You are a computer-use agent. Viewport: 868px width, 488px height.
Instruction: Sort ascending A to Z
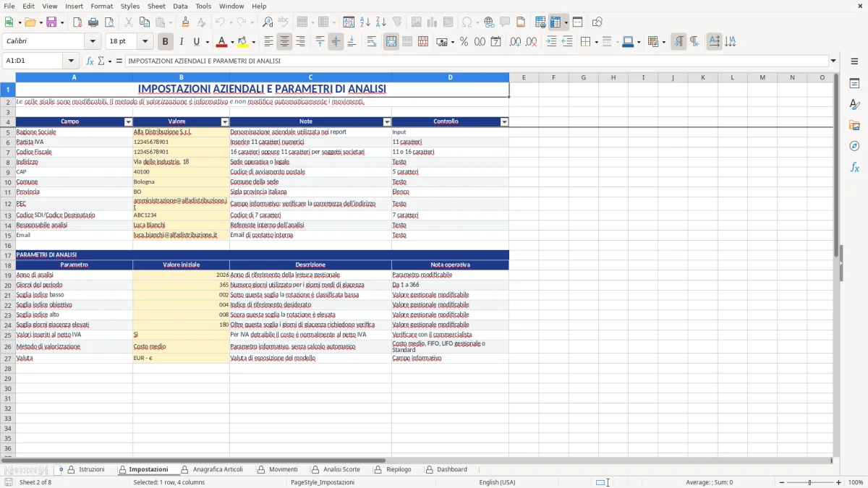pyautogui.click(x=365, y=22)
